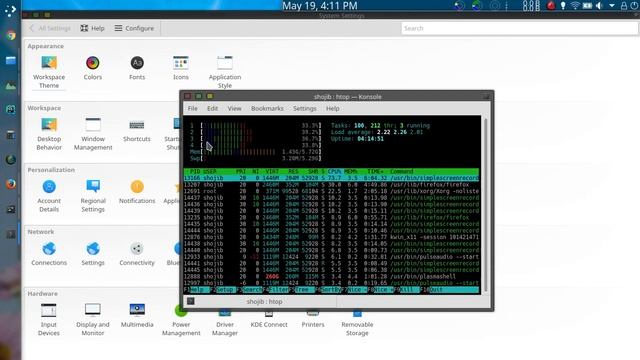Select htop row kwin_x11 process
The width and height of the screenshot is (640, 360).
pos(331,237)
